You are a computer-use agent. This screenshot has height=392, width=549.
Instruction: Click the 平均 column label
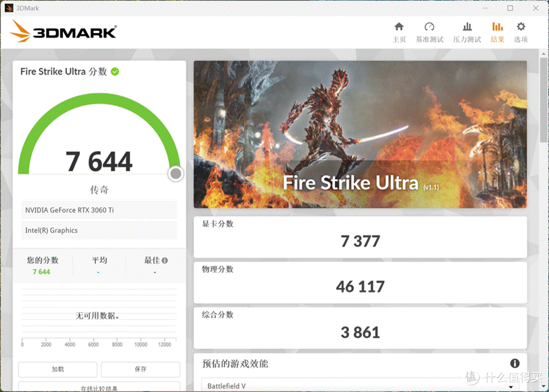(x=99, y=260)
